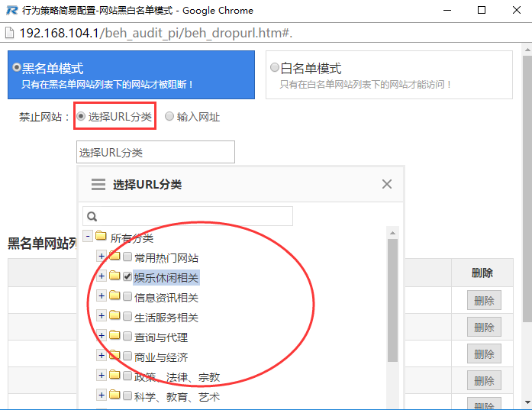
Task: Close the 选择URL分类 popup panel
Action: [387, 184]
